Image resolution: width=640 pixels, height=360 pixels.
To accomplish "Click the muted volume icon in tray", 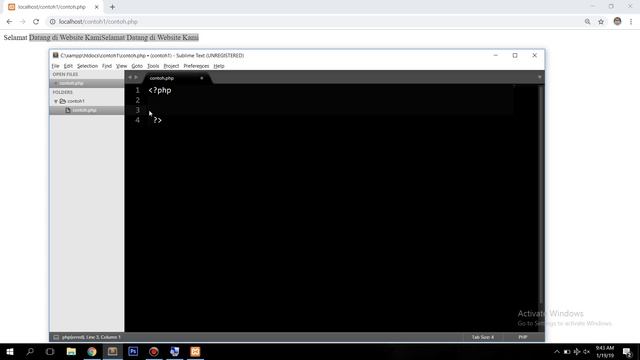I will pyautogui.click(x=587, y=352).
